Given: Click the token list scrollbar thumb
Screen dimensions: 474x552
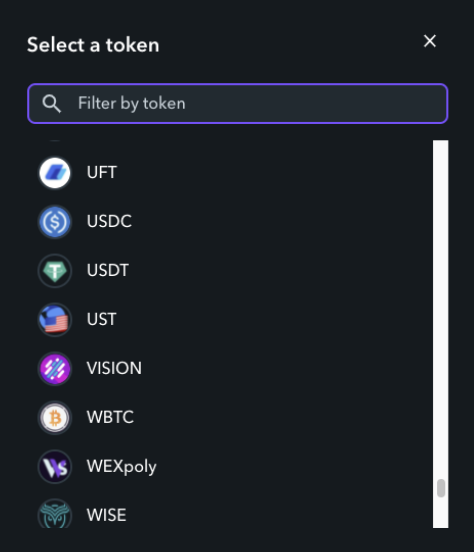Looking at the screenshot, I should coord(441,488).
